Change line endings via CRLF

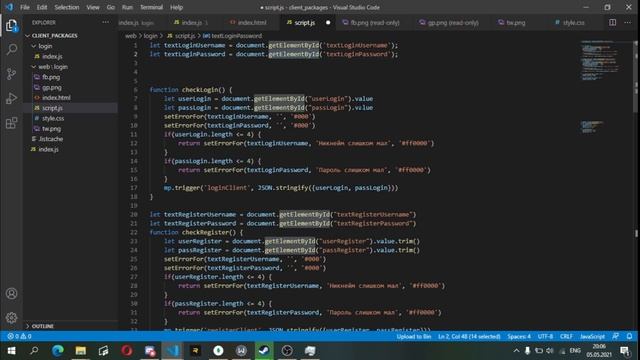566,336
